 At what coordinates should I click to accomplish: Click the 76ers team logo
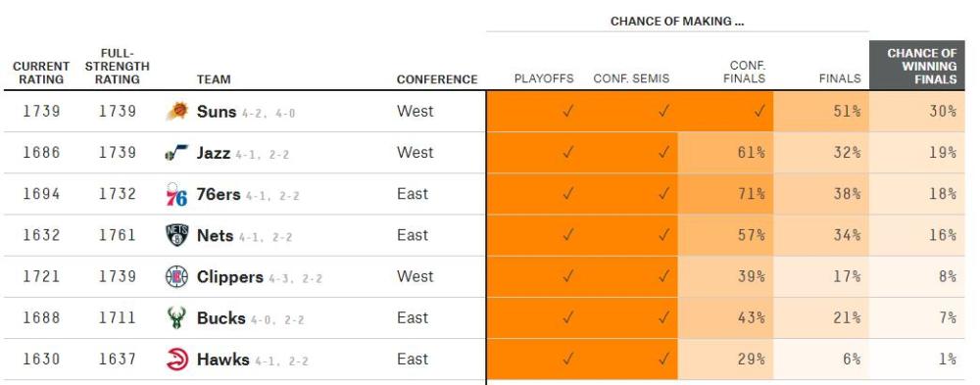[x=176, y=194]
